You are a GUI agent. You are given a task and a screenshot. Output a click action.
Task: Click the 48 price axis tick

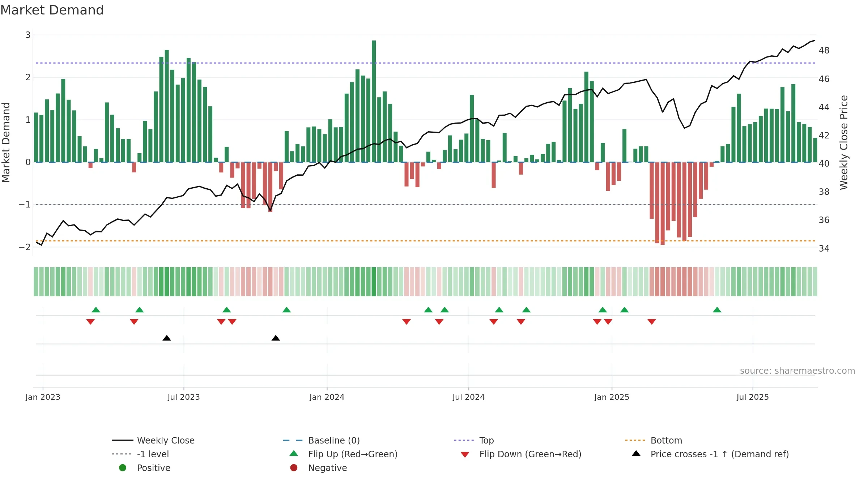pos(824,51)
